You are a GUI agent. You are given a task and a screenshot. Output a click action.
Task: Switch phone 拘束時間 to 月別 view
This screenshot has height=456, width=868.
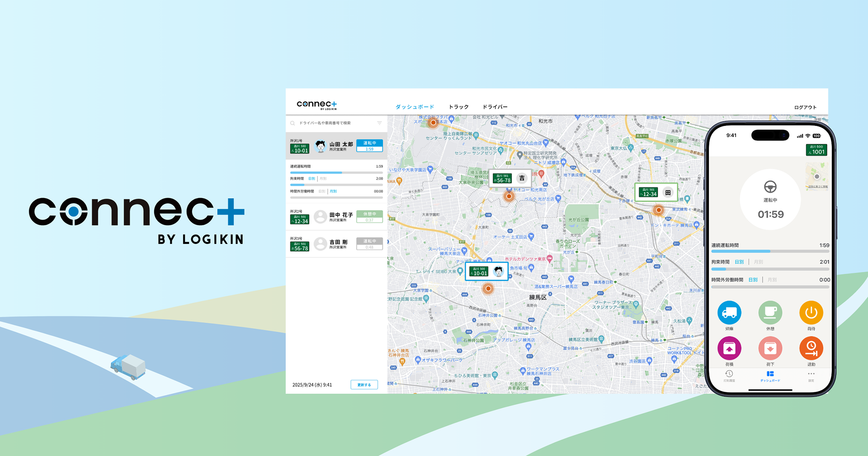(x=759, y=262)
